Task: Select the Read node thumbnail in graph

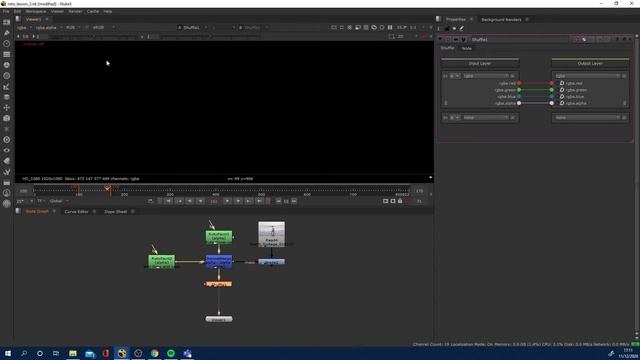Action: tap(271, 234)
